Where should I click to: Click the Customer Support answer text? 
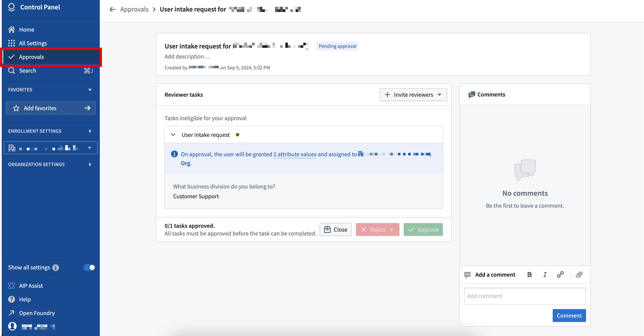pos(196,196)
